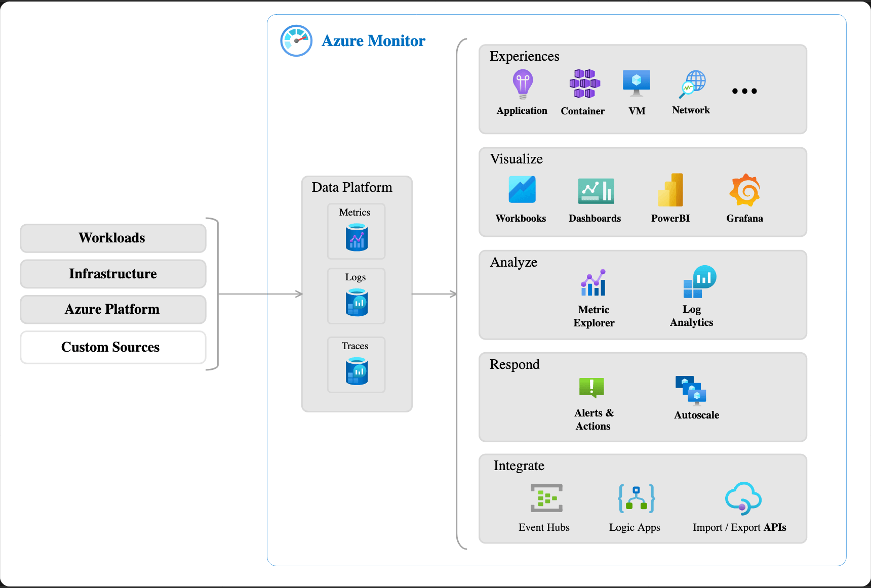Select the Infrastructure box

click(113, 274)
